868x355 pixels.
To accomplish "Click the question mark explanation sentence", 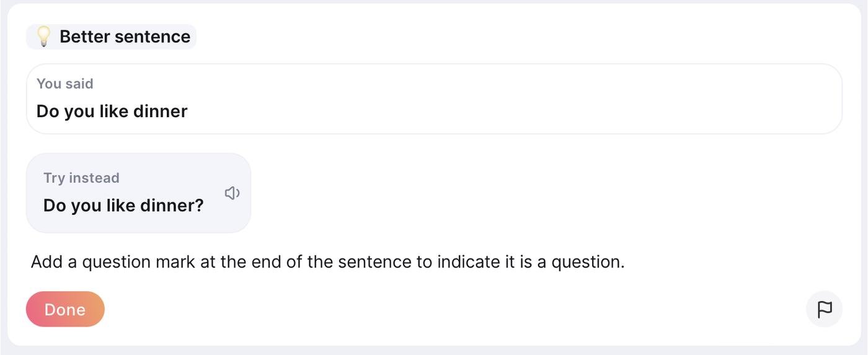I will tap(327, 262).
